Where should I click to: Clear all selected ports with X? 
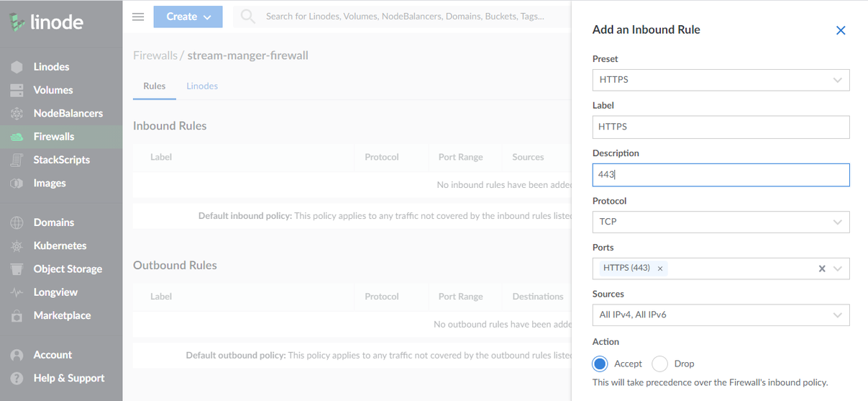(x=822, y=269)
